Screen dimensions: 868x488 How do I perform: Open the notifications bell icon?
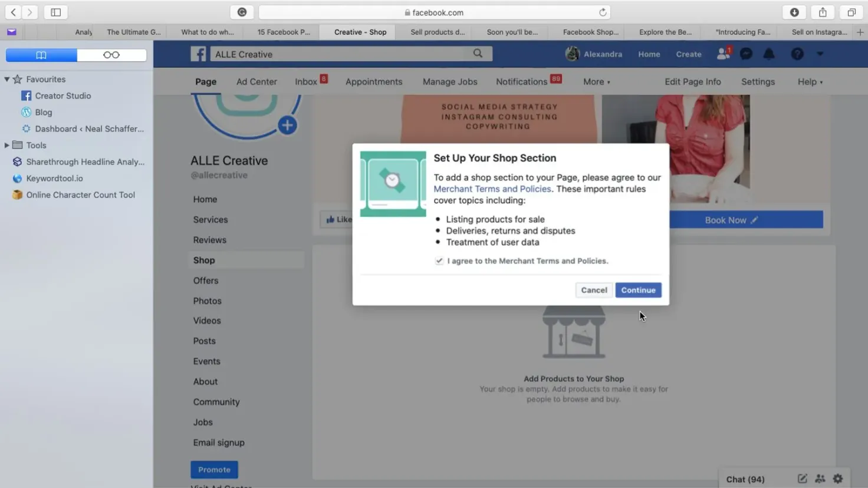click(x=769, y=54)
